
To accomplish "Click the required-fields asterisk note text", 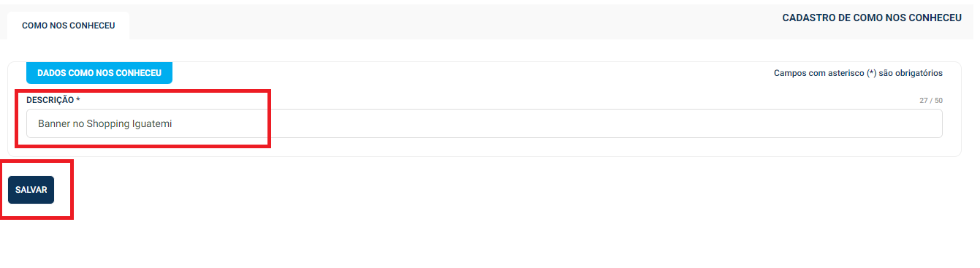I will tap(858, 73).
